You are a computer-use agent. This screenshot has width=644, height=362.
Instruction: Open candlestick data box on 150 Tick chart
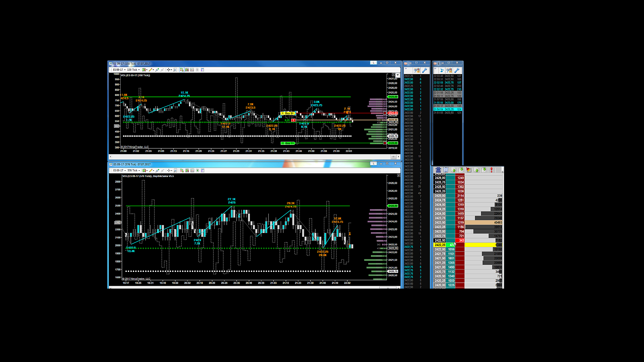point(187,70)
